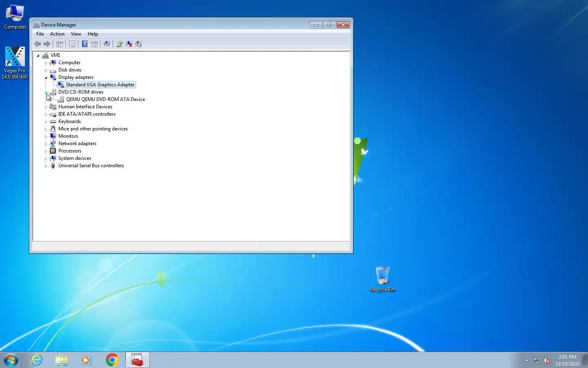This screenshot has width=588, height=368.
Task: Select the Network adapters label
Action: point(77,144)
